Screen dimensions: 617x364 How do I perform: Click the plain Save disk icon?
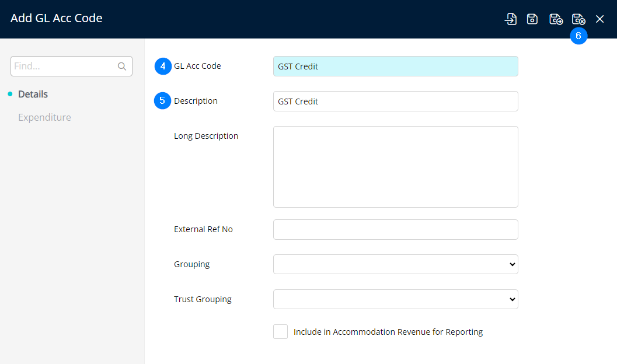pos(532,19)
